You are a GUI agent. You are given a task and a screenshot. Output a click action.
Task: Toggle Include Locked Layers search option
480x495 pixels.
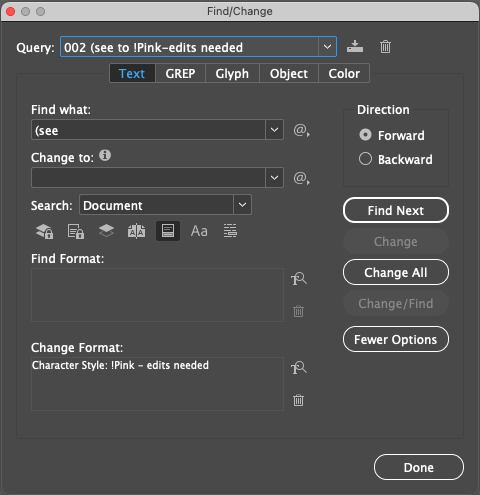click(x=44, y=231)
